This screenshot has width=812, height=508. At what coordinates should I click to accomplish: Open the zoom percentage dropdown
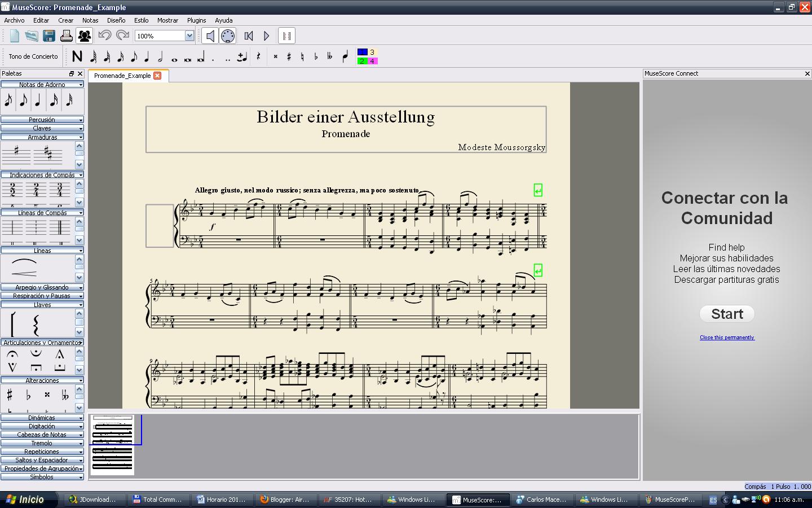point(189,36)
